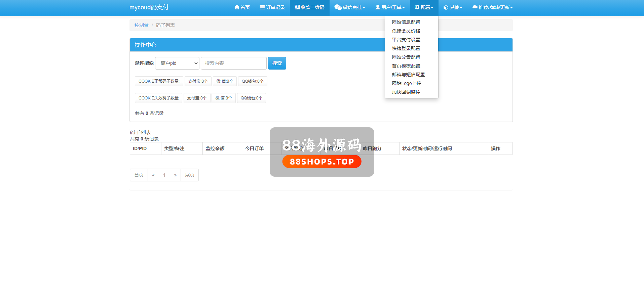Screen dimensions: 644x304
Task: Click the gear icon for 配置
Action: point(417,7)
